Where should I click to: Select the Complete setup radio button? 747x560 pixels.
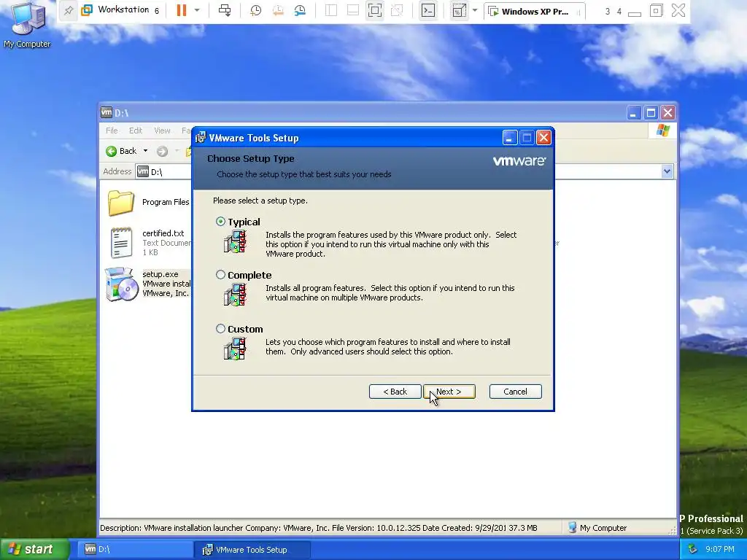coord(220,275)
